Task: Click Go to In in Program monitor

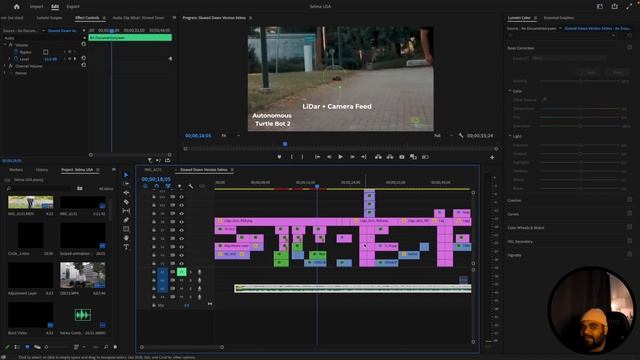Action: point(317,157)
